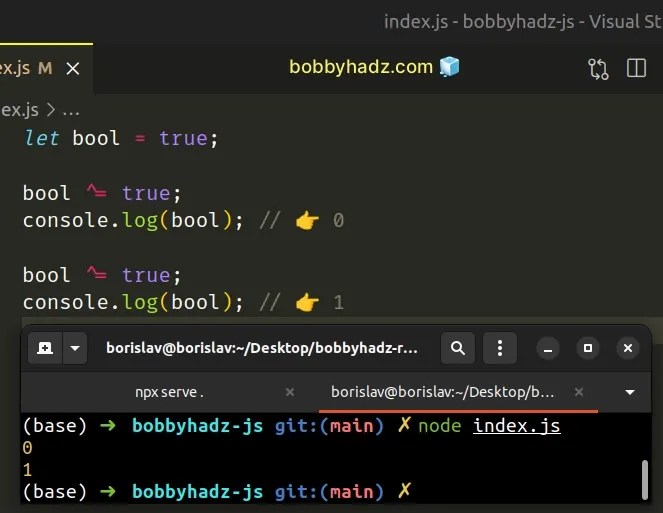Click the breadcrumb ellipsis after index.js

coord(71,111)
